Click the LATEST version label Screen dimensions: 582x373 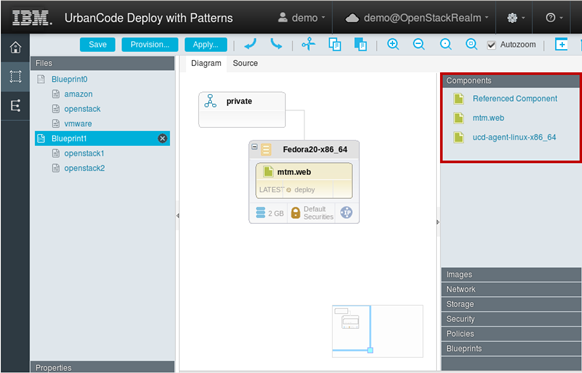coord(271,190)
